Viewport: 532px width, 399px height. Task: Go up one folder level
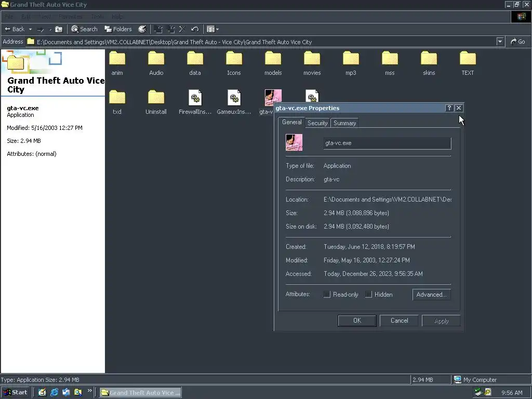click(59, 30)
